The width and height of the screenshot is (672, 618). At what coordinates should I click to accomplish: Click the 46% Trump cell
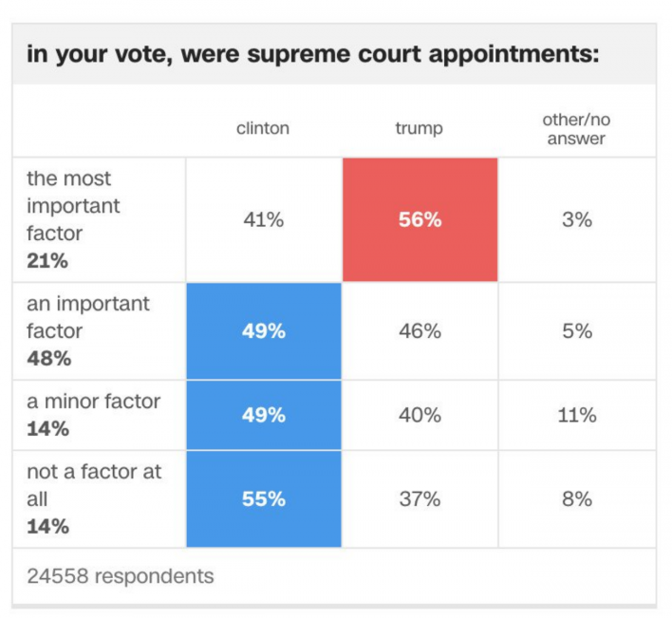[420, 331]
